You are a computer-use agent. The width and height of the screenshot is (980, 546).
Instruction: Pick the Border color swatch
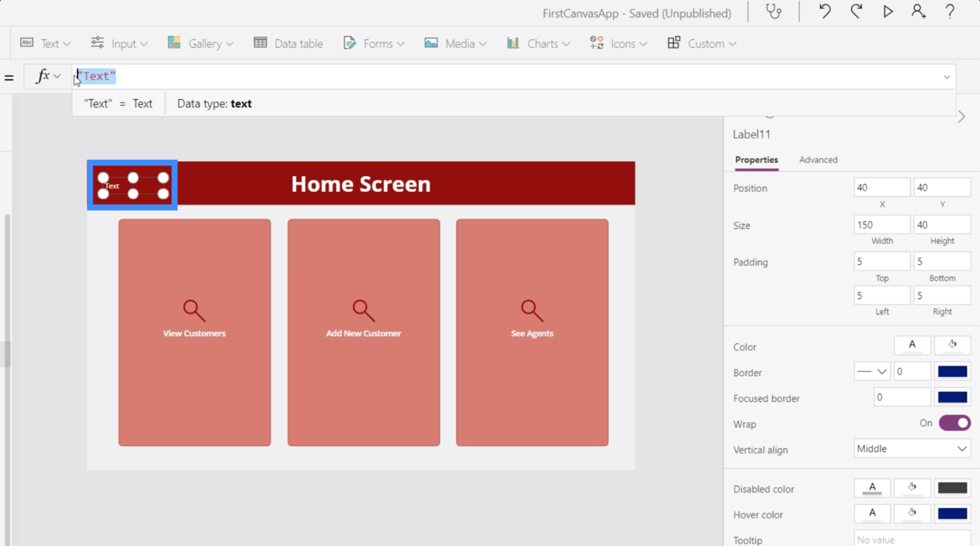tap(953, 372)
